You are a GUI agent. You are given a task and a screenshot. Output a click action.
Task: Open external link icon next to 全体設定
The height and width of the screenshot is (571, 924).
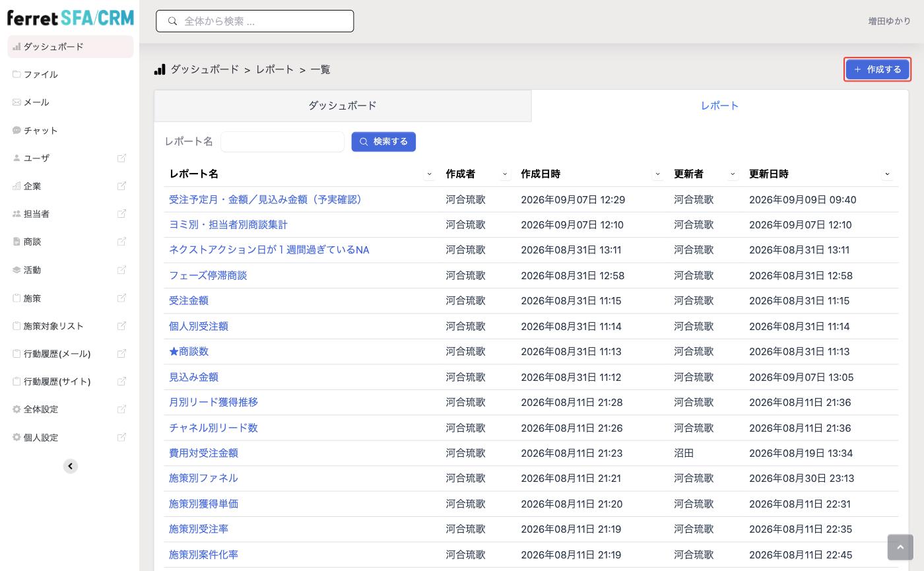pyautogui.click(x=121, y=409)
